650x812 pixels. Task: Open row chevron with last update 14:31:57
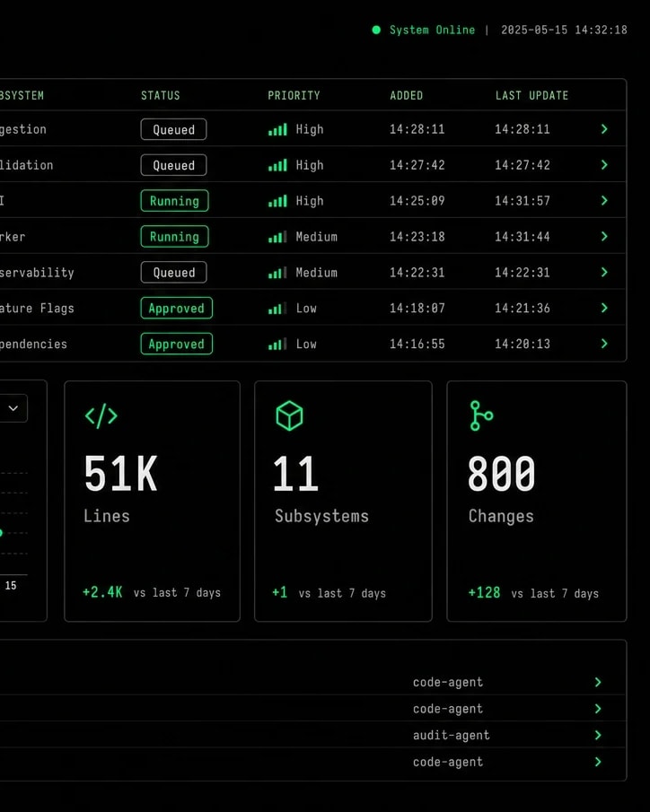pos(604,200)
